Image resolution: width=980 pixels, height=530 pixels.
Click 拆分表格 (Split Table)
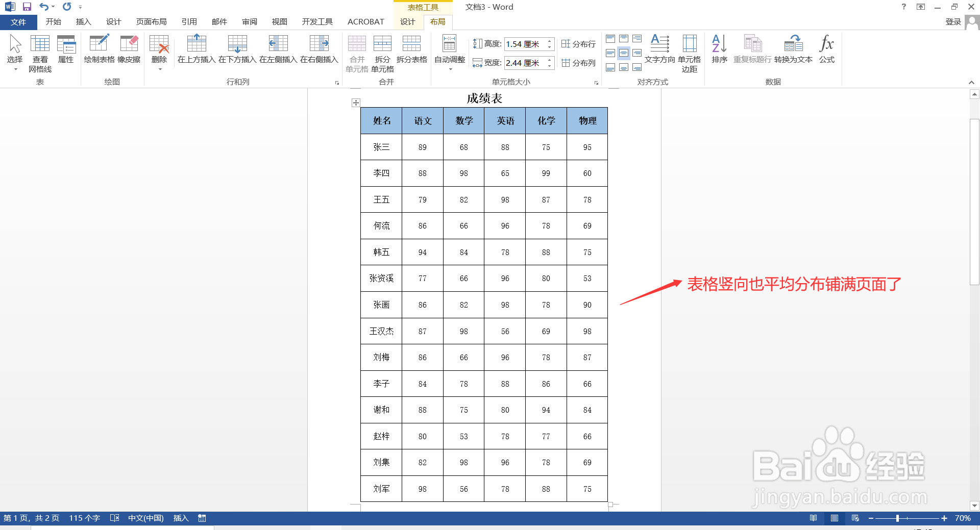click(x=411, y=49)
